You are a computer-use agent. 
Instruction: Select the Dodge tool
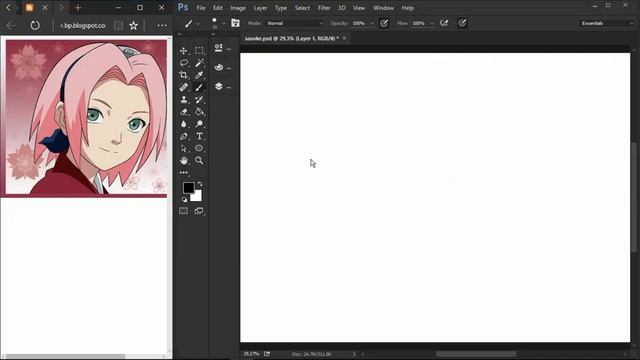(x=199, y=124)
